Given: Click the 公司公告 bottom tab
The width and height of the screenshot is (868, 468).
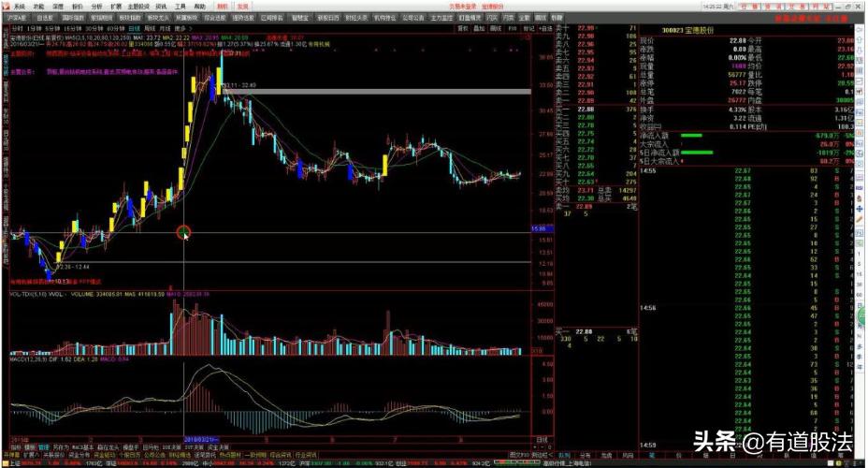Looking at the screenshot, I should pos(154,455).
